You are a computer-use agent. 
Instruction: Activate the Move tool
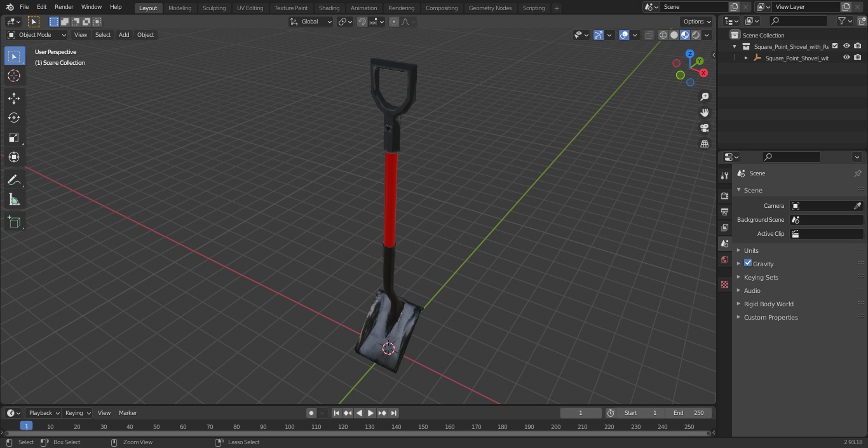click(x=14, y=98)
